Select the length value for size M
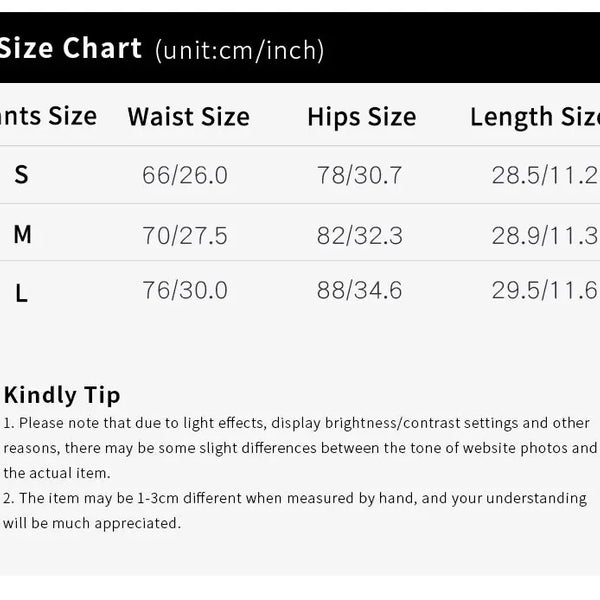The height and width of the screenshot is (600, 600). (x=544, y=236)
